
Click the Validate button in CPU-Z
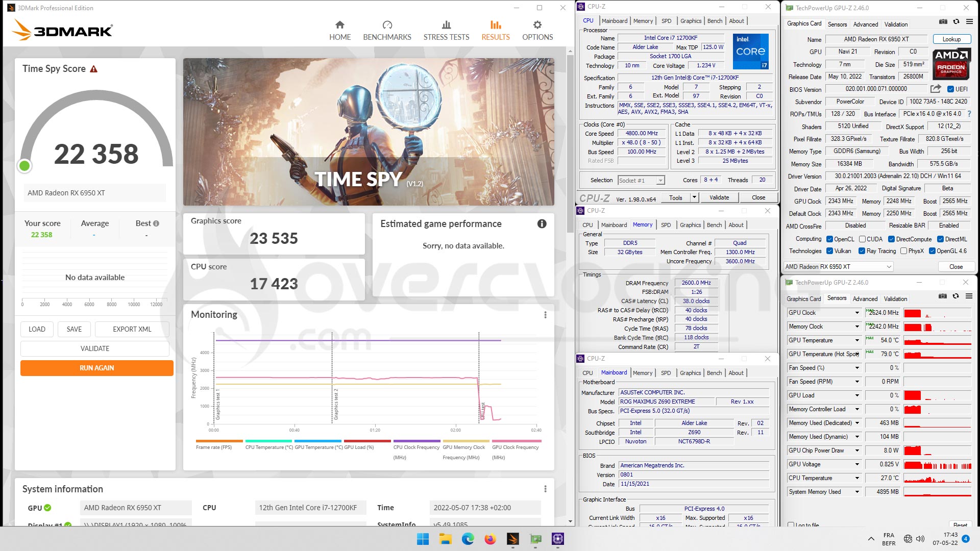(719, 197)
